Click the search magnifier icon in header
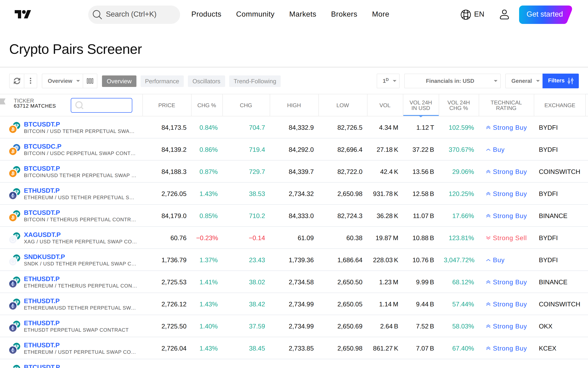Screen dimensions: 588x368 pyautogui.click(x=97, y=14)
